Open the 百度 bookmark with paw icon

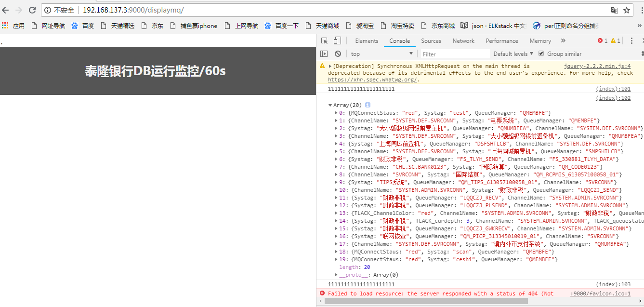pos(83,26)
